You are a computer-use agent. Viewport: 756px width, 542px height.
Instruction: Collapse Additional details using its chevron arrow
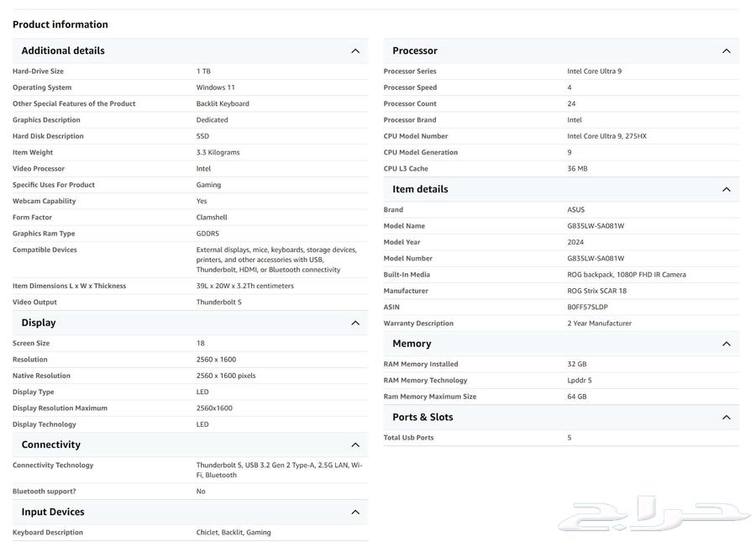click(355, 51)
